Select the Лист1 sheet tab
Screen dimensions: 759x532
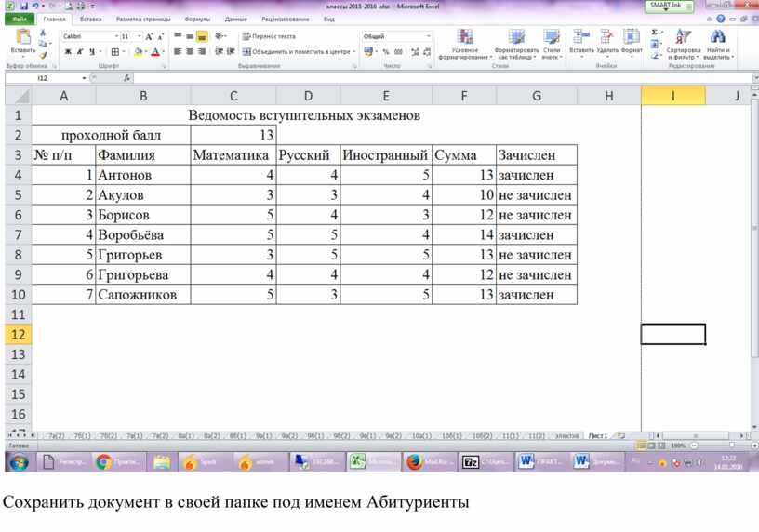tap(597, 435)
